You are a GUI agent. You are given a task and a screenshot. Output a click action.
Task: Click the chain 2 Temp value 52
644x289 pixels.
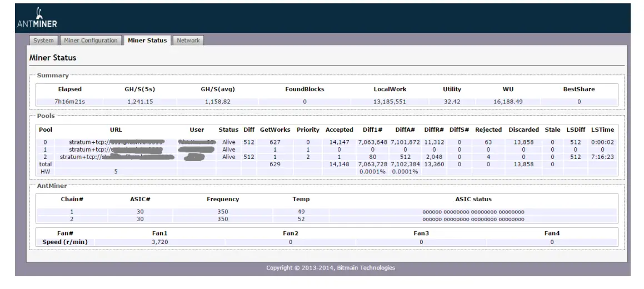point(301,219)
